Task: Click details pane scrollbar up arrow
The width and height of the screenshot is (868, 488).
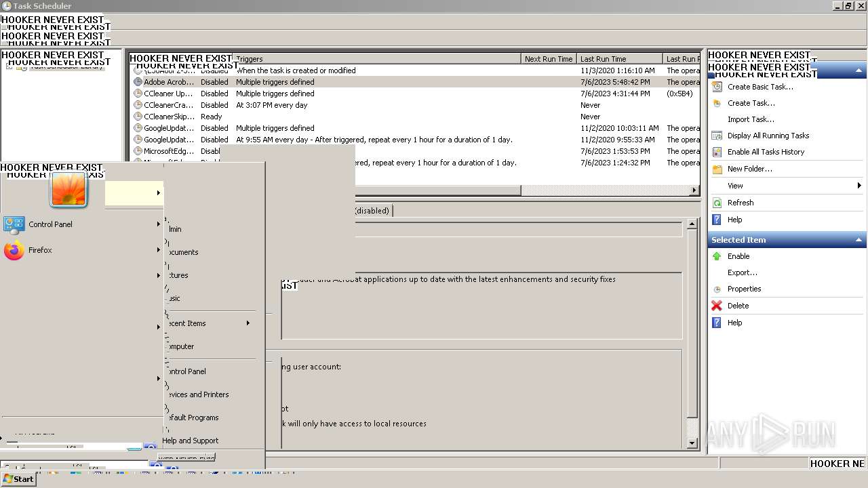Action: (x=692, y=224)
